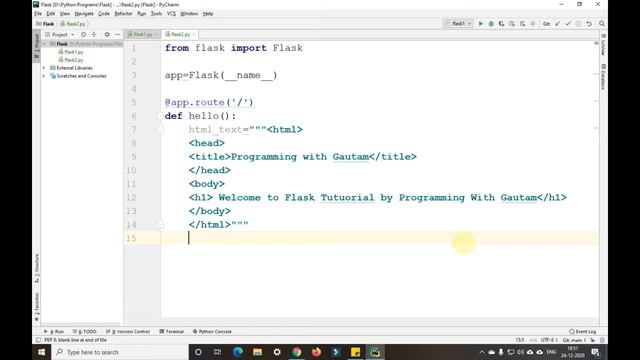Open Search Everywhere magnifier icon
Viewport: 640px width, 360px height.
click(x=602, y=24)
